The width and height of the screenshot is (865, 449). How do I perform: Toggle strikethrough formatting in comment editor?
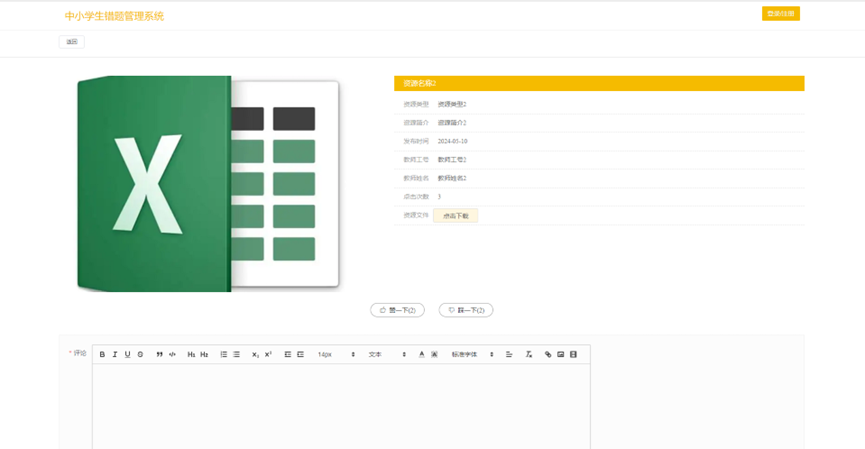pos(140,354)
